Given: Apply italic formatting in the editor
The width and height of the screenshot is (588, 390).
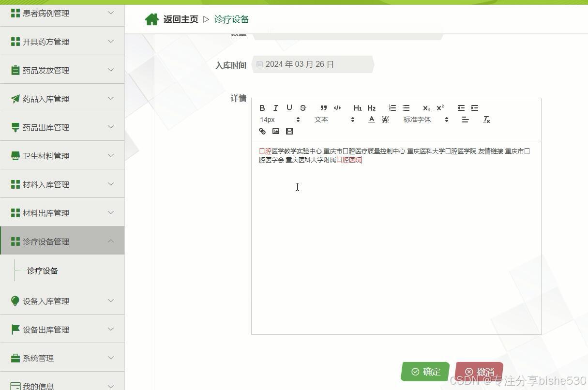Looking at the screenshot, I should (276, 108).
